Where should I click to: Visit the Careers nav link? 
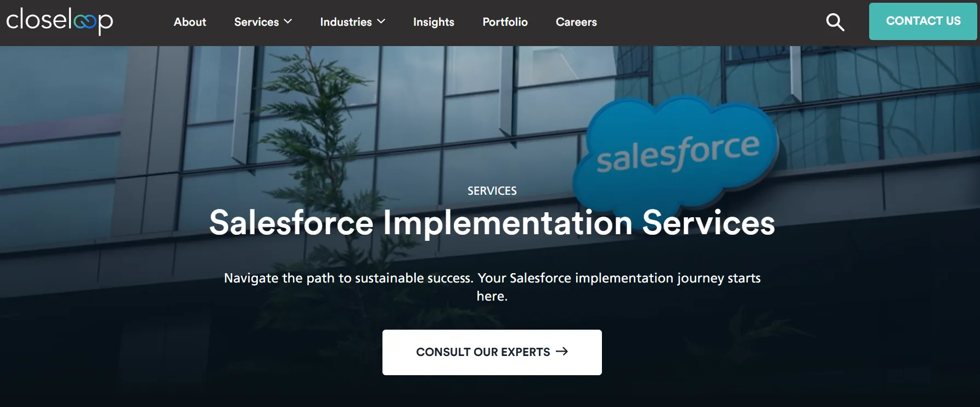pos(576,22)
